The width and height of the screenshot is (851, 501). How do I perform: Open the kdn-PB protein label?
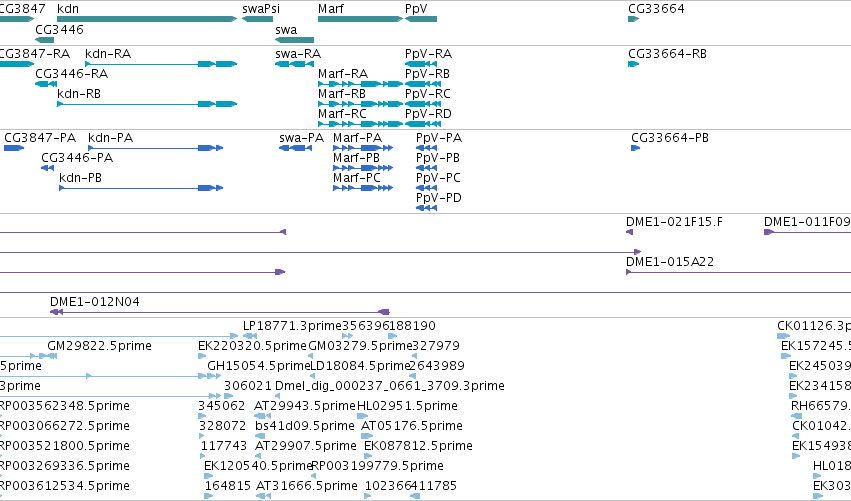80,178
